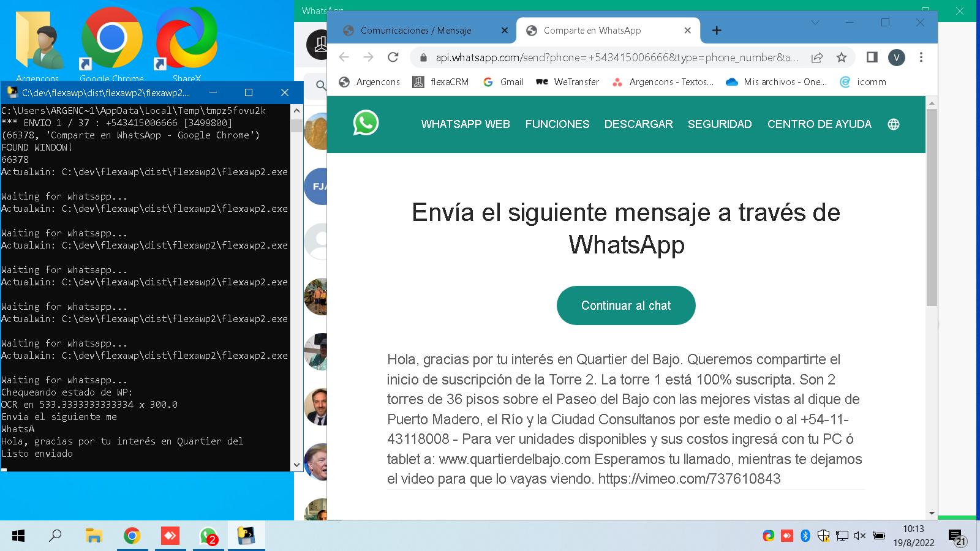Toggle Chrome side panel icon

coord(872,58)
